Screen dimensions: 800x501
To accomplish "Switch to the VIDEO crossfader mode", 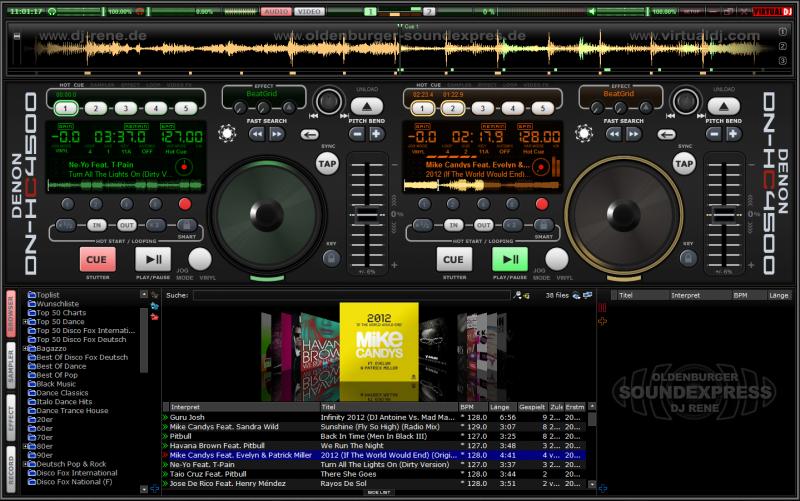I will [309, 11].
